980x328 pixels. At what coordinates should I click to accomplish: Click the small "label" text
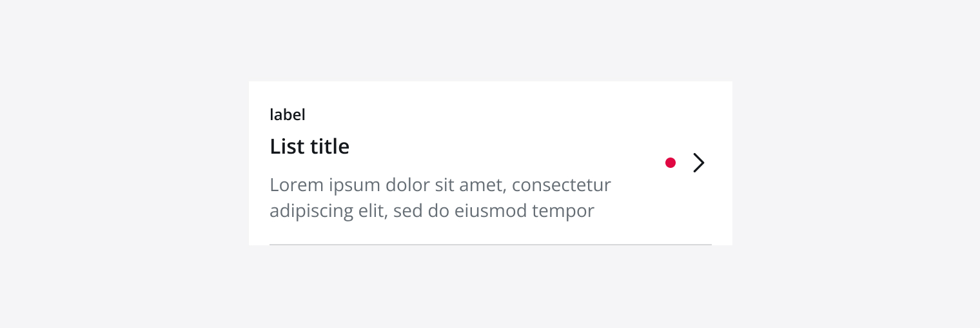click(x=288, y=115)
